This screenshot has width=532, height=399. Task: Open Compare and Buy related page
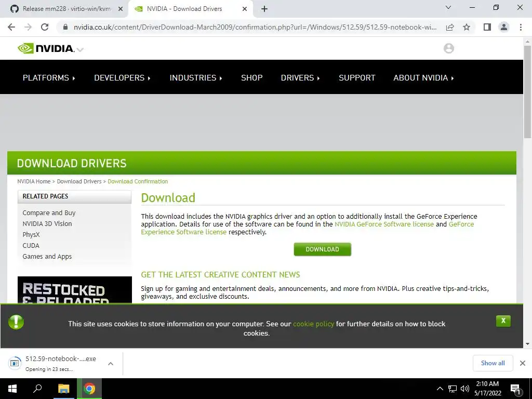49,212
